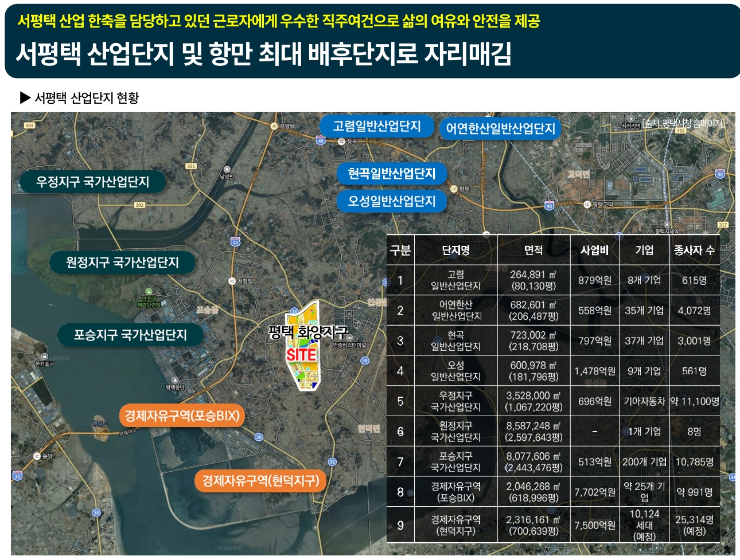Click the route 39 road shield near 안중버스터미널
This screenshot has width=740, height=560.
tap(365, 361)
